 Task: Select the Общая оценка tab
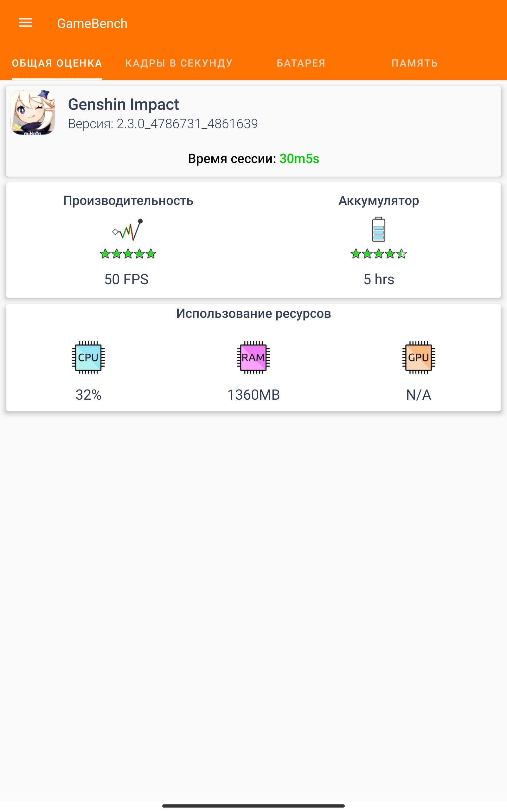point(57,63)
